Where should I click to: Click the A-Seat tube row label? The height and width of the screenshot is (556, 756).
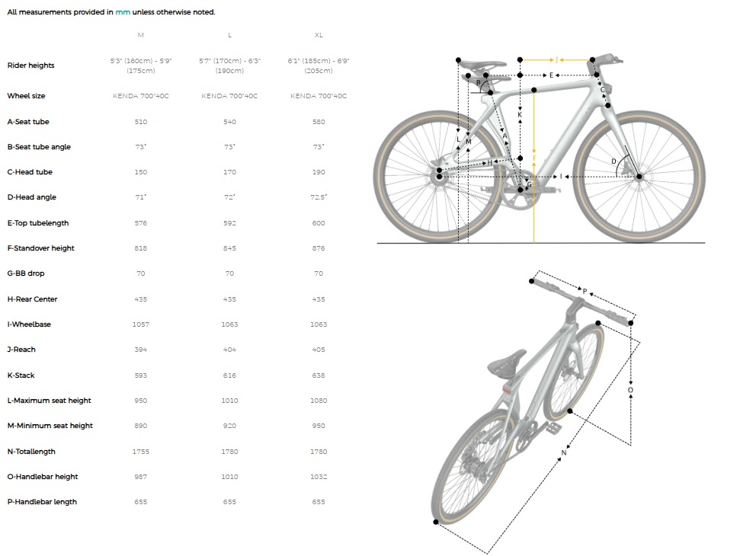pos(28,122)
